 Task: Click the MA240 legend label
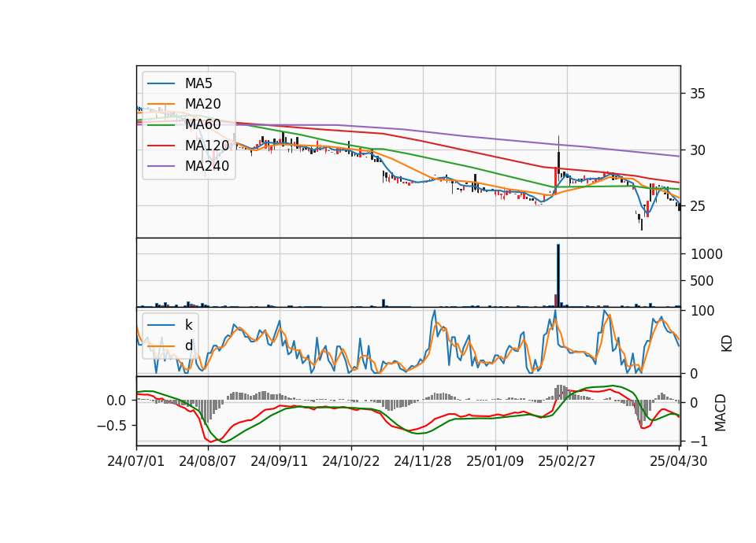pos(207,166)
